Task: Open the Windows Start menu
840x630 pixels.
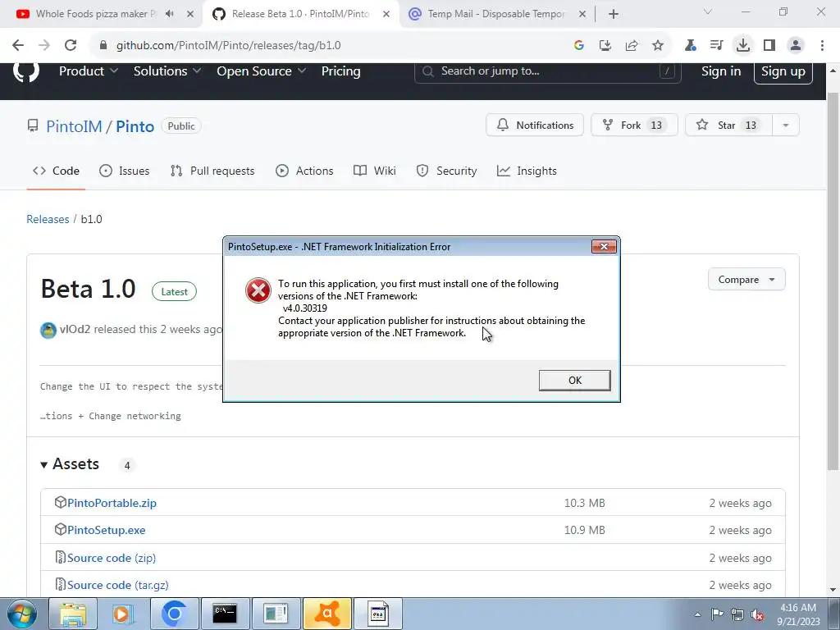Action: pos(21,614)
